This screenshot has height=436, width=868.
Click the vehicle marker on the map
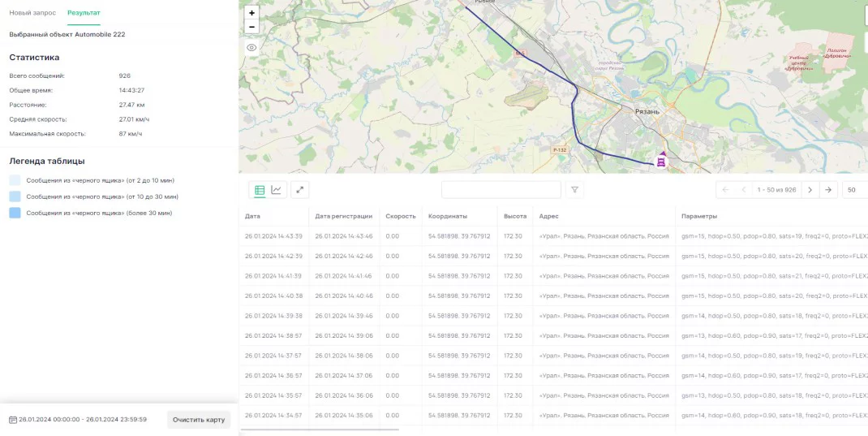coord(661,162)
